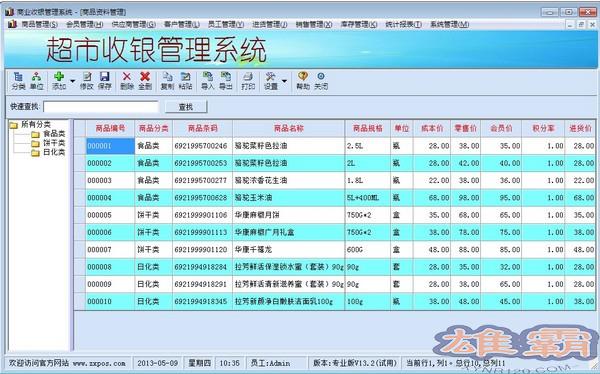Open the 销售管理(X) menu
Viewport: 600px width, 374px height.
click(314, 24)
